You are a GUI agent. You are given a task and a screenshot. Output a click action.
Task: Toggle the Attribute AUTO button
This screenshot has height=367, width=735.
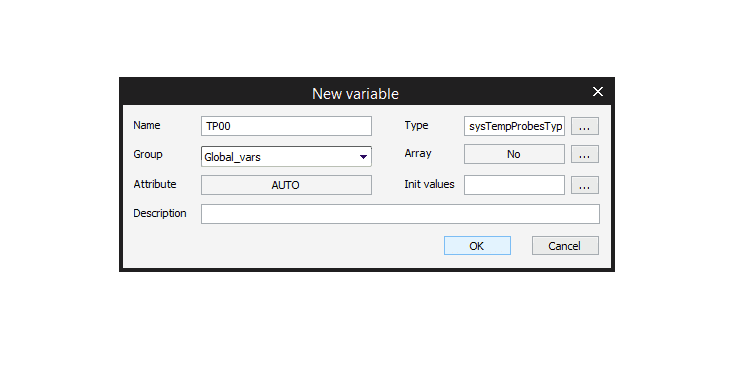[x=286, y=185]
